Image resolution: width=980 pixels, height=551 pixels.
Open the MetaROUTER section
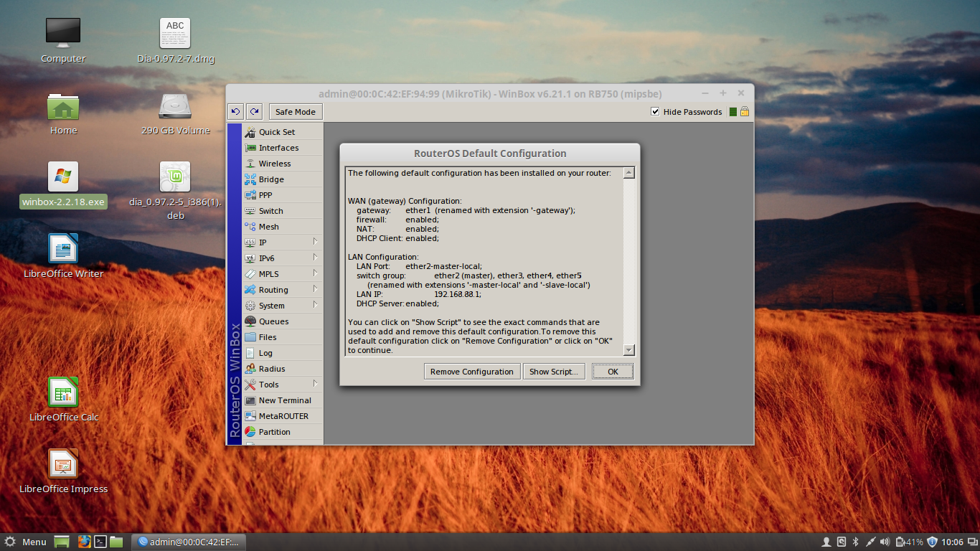point(283,416)
